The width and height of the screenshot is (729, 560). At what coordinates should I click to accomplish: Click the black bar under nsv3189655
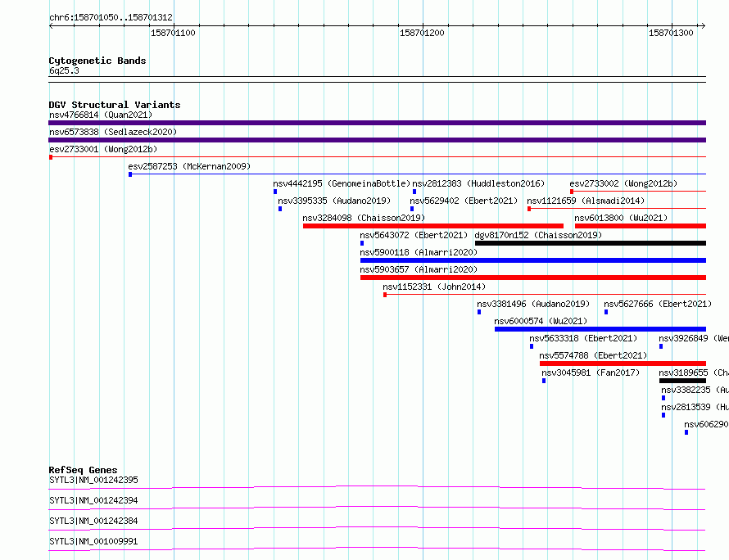(x=682, y=381)
